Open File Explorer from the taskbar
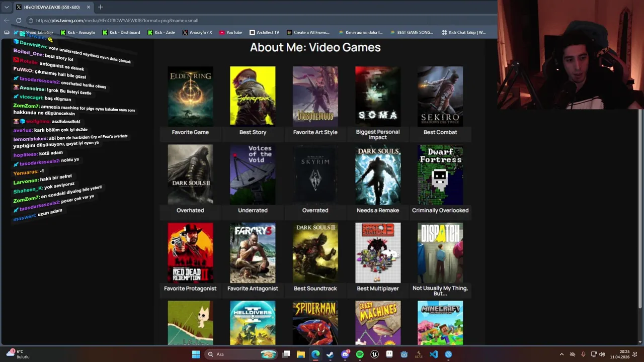Viewport: 644px width, 362px height. (301, 354)
